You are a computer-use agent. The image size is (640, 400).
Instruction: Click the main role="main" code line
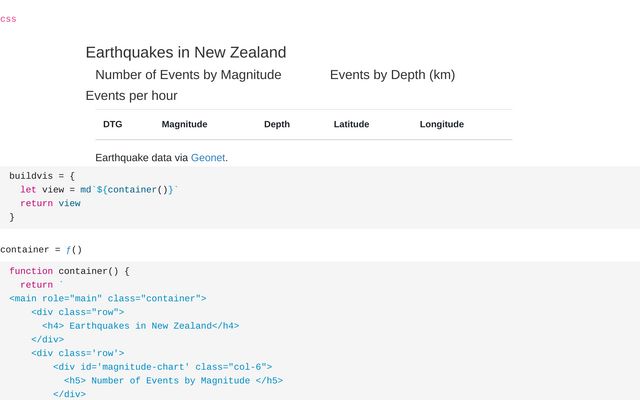[108, 298]
